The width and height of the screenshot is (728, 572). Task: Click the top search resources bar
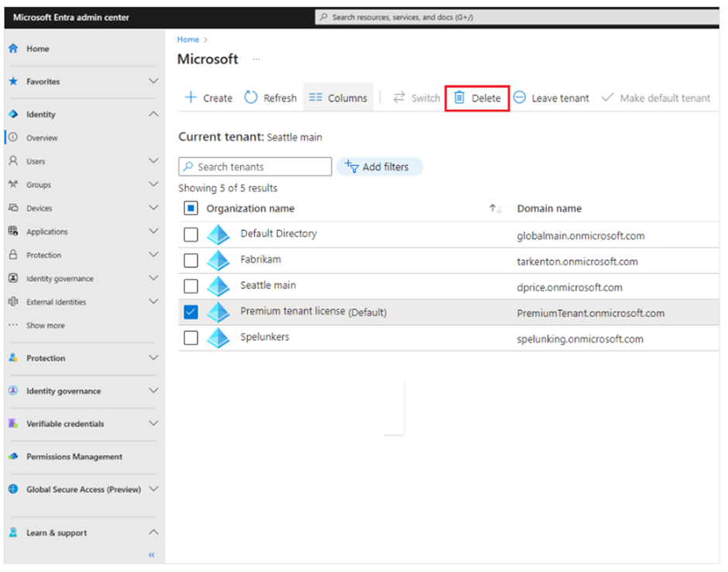(x=517, y=17)
